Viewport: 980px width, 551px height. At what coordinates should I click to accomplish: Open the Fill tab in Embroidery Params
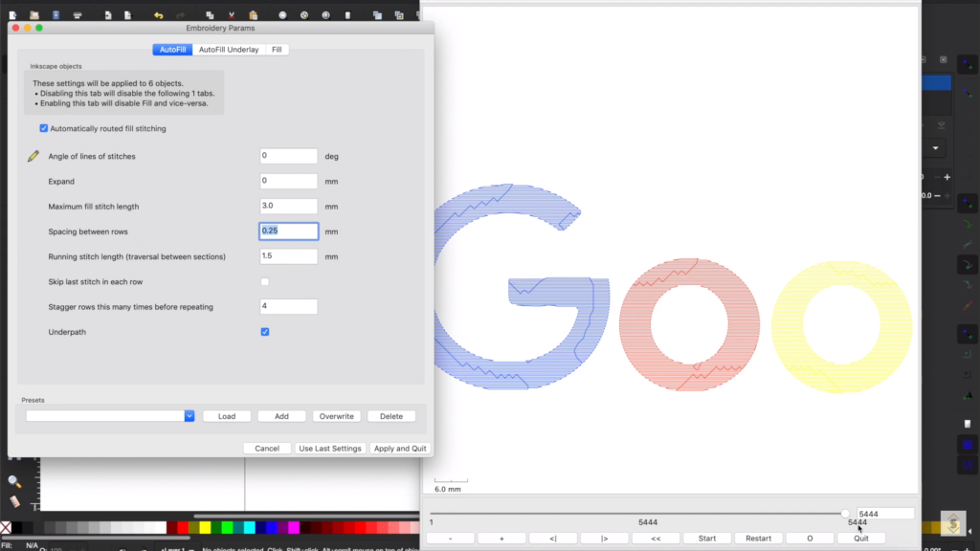click(277, 49)
